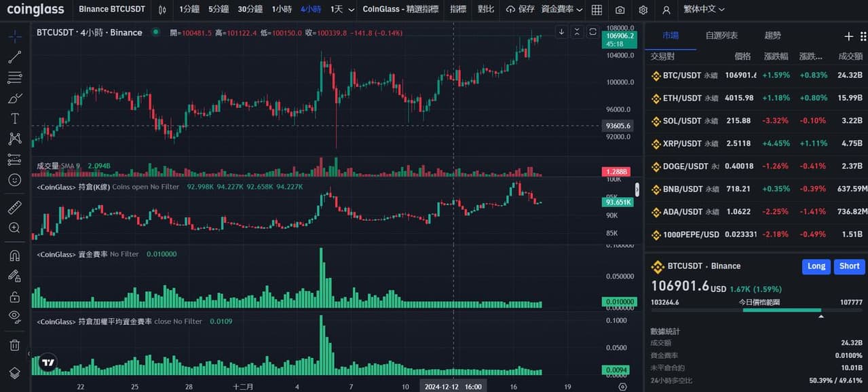Screen dimensions: 868x392
Task: Select the brush drawing tool
Action: 15,98
